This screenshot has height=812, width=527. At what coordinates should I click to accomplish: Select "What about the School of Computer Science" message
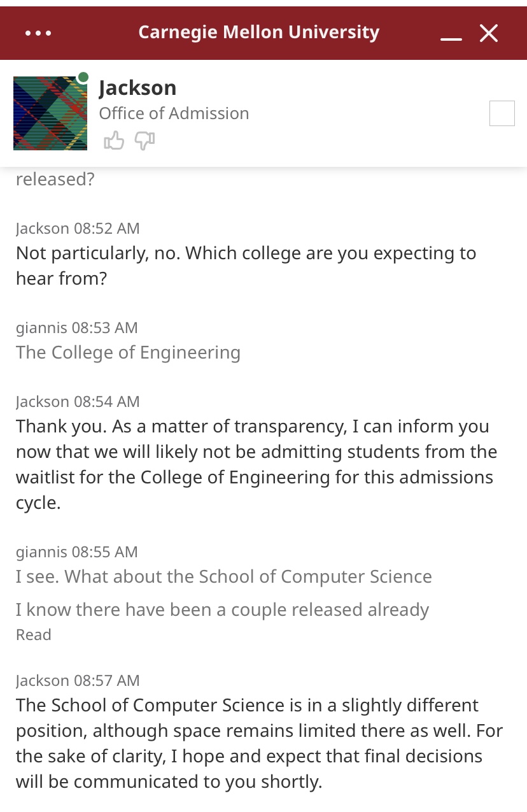[x=223, y=576]
